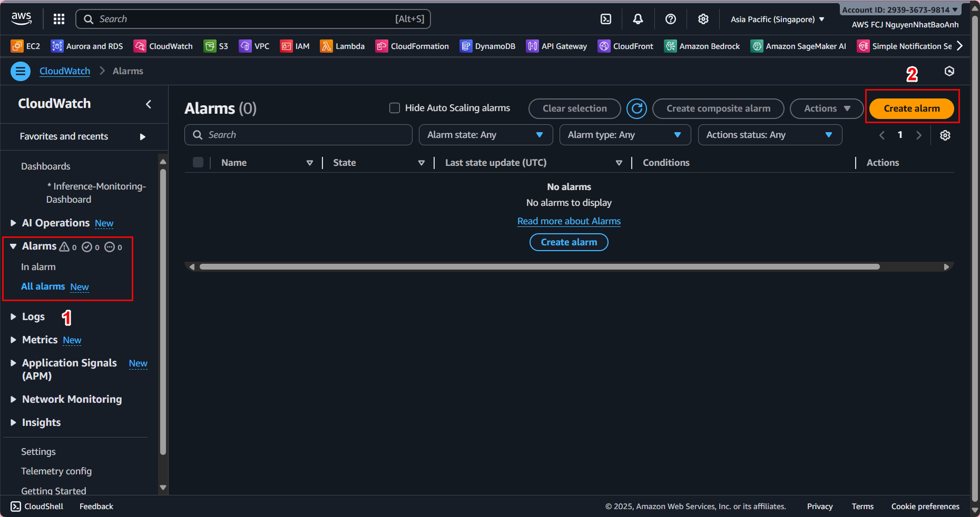The image size is (980, 517).
Task: Click outlined Create alarm in empty state
Action: pos(569,242)
